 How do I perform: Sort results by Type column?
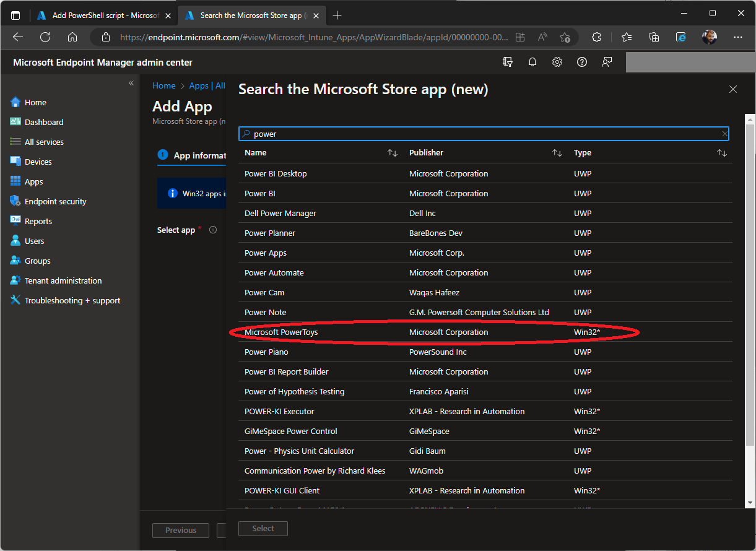pyautogui.click(x=722, y=153)
